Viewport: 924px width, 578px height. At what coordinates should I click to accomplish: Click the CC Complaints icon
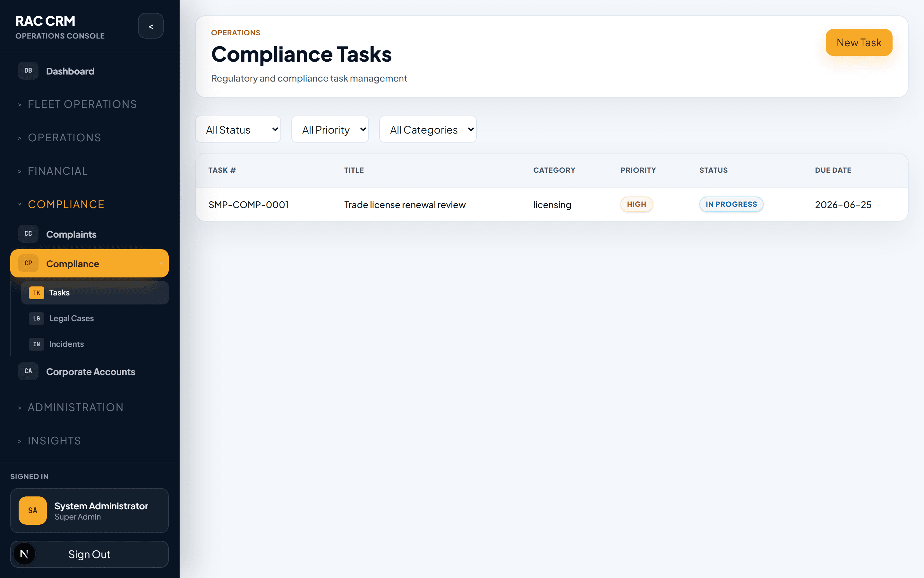pyautogui.click(x=28, y=234)
